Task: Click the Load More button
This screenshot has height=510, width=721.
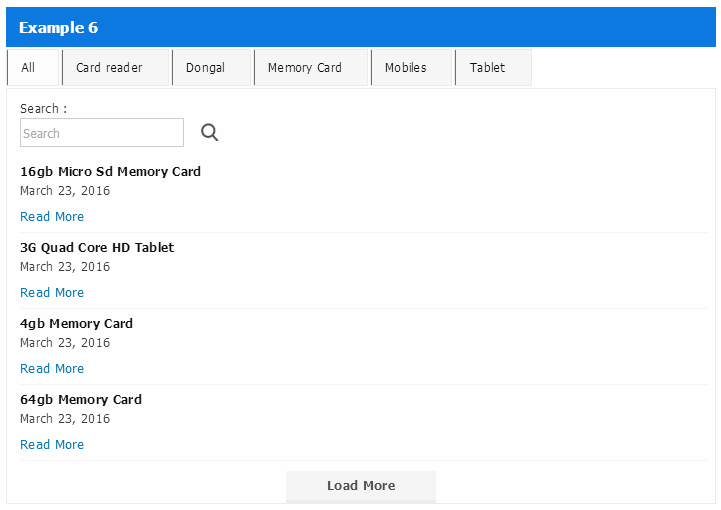Action: [x=361, y=486]
